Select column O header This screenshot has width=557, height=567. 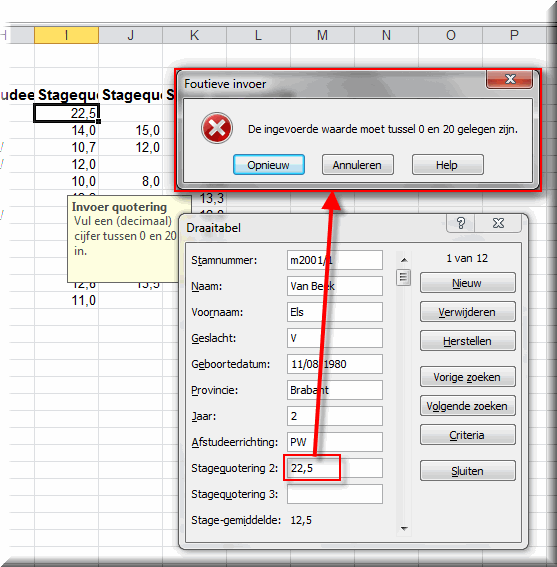point(450,35)
